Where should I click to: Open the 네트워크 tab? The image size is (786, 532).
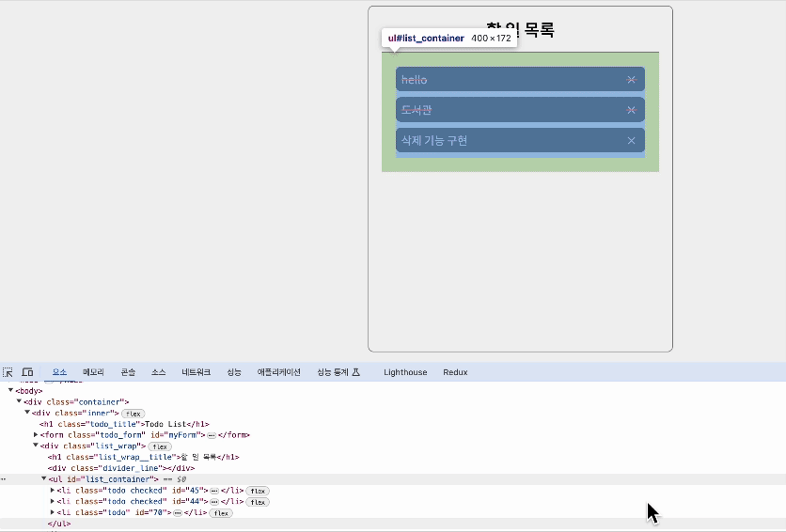pyautogui.click(x=196, y=372)
